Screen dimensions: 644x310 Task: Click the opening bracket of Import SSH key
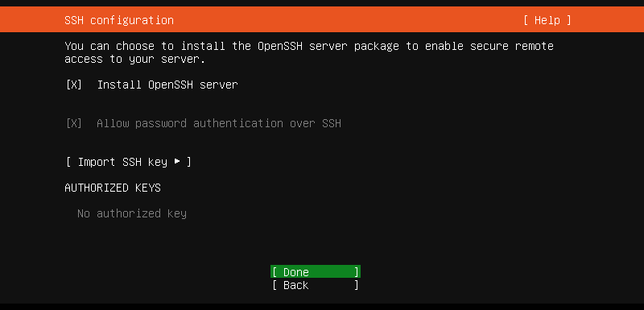coord(68,162)
